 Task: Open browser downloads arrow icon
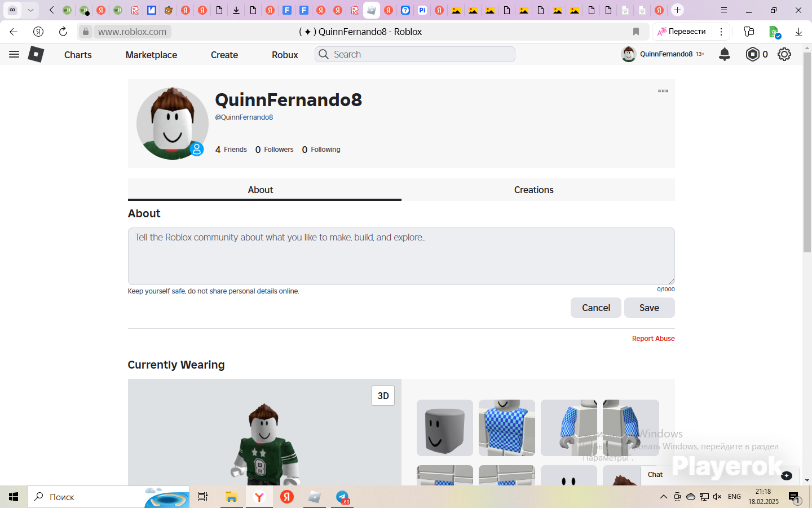click(798, 32)
